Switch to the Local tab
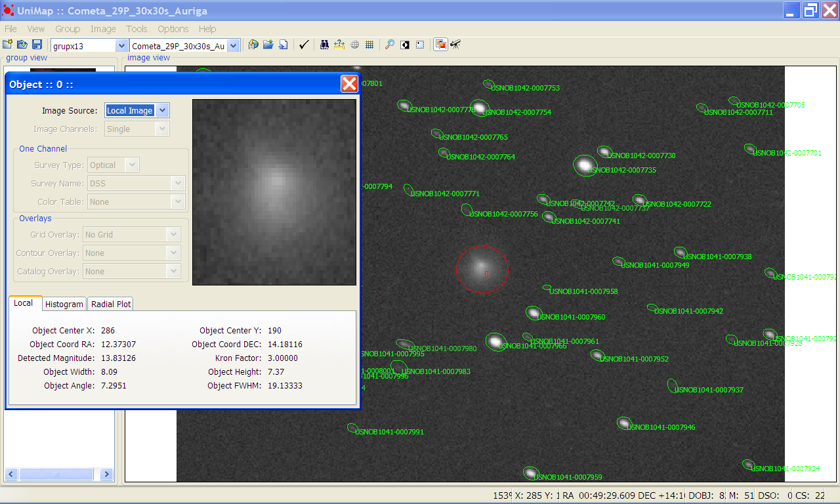The height and width of the screenshot is (504, 840). coord(24,303)
